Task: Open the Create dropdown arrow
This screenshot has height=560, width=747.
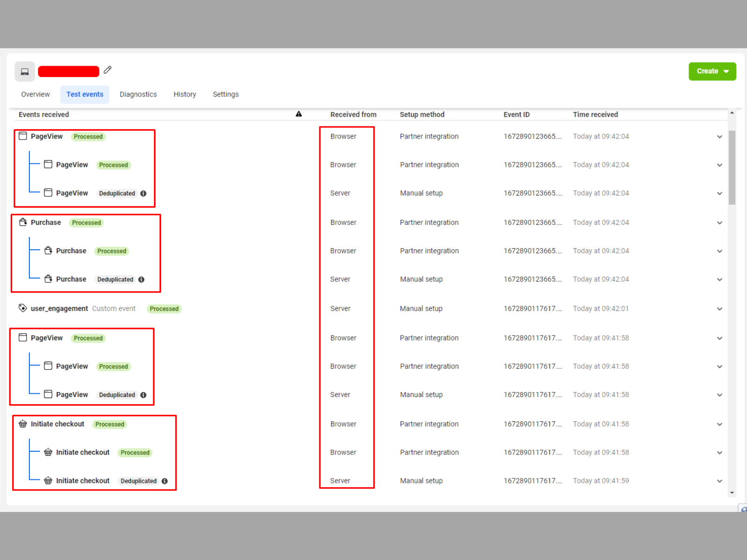Action: [x=726, y=71]
